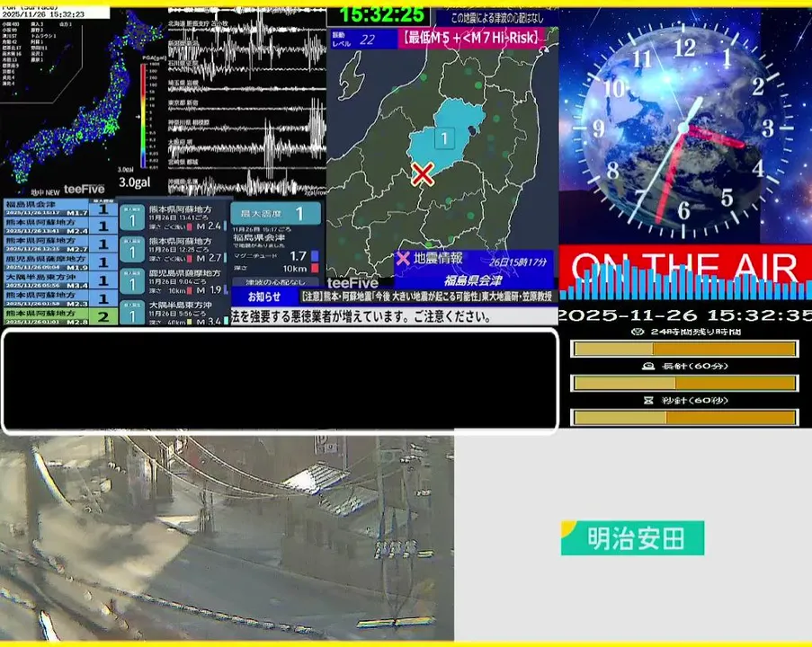Click the PGA gal color scale bar

pyautogui.click(x=144, y=116)
